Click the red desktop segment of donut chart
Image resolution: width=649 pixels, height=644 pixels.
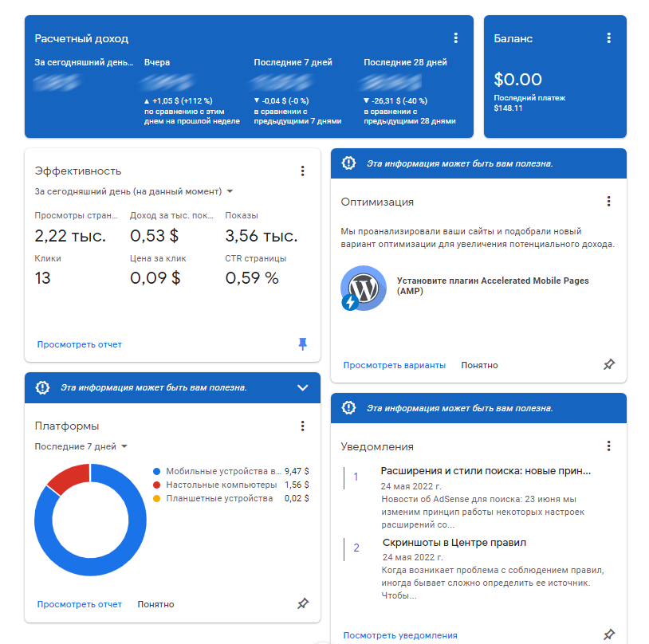pos(65,480)
